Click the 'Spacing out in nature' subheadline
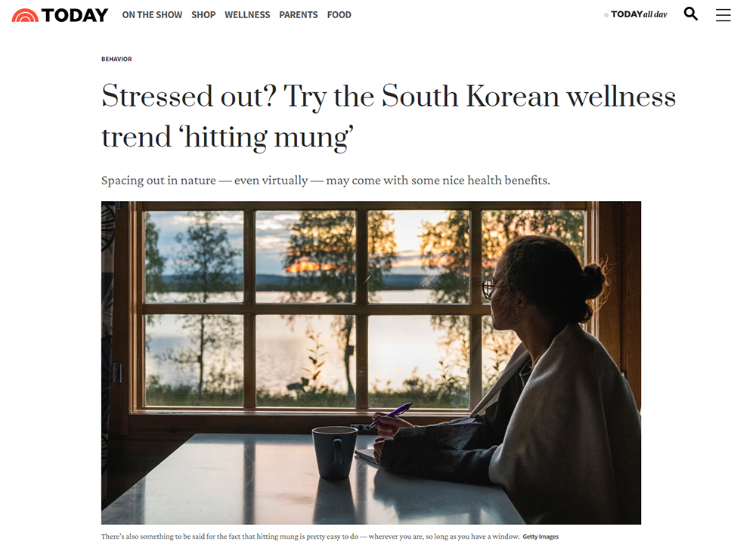The height and width of the screenshot is (550, 756). [325, 181]
